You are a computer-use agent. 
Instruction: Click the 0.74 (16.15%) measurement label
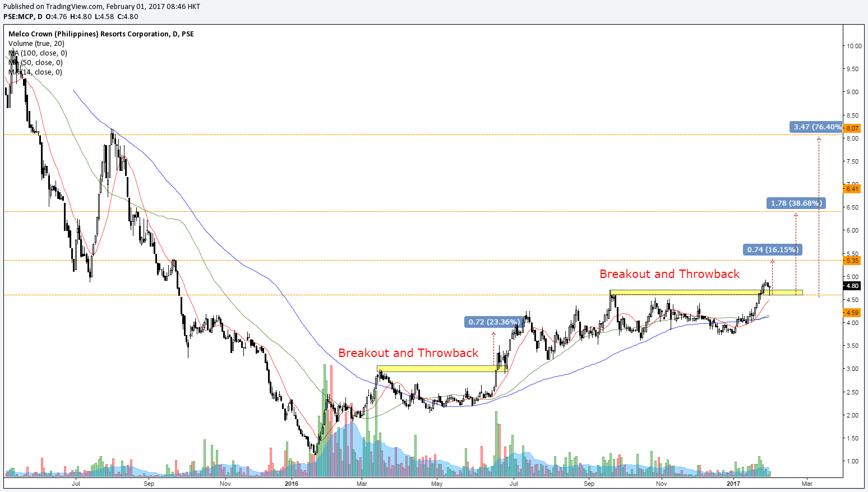click(773, 250)
